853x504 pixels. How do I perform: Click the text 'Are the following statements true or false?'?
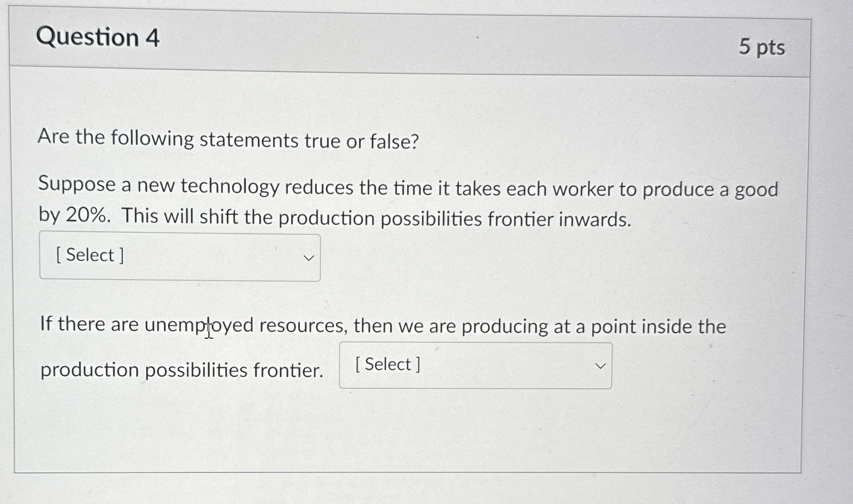[x=227, y=139]
